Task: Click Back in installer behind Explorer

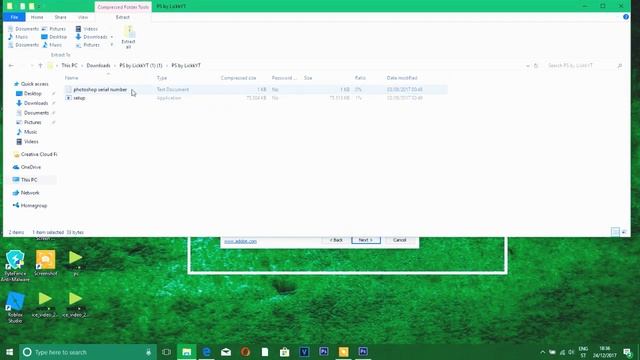Action: coord(336,240)
